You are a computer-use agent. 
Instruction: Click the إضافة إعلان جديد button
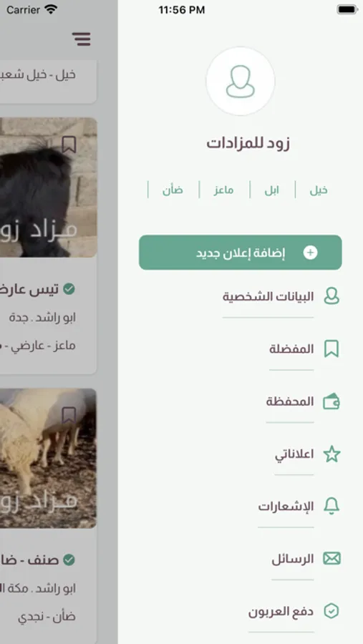click(x=241, y=253)
